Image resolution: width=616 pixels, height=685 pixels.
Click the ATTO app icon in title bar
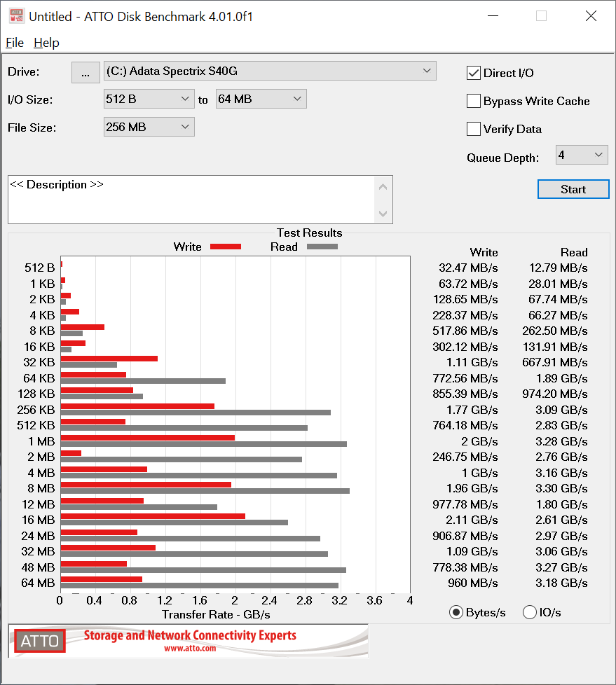pos(15,16)
